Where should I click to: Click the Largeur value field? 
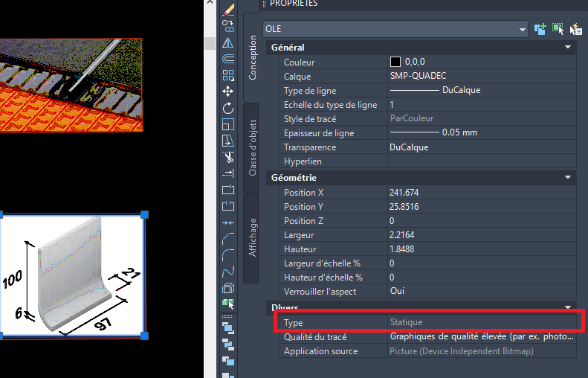click(482, 235)
